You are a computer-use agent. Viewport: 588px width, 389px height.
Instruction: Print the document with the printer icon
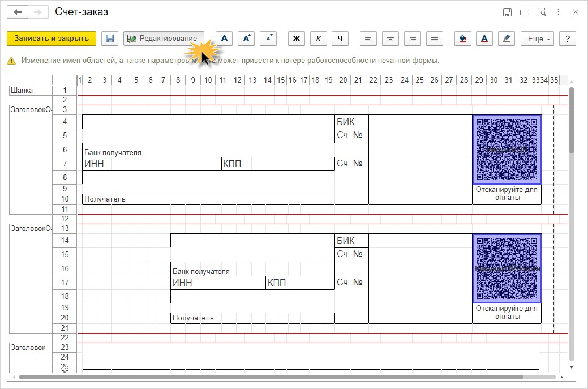coord(524,12)
